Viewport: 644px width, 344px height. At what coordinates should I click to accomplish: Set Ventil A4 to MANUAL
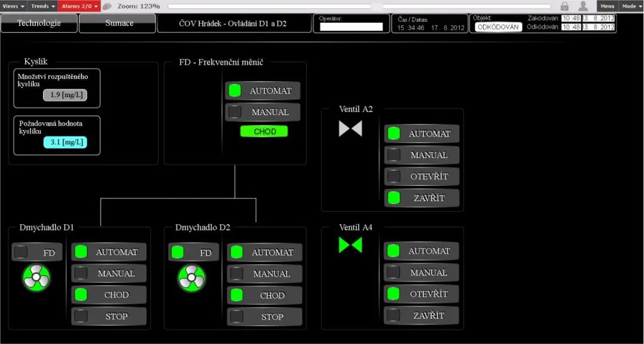pos(422,272)
